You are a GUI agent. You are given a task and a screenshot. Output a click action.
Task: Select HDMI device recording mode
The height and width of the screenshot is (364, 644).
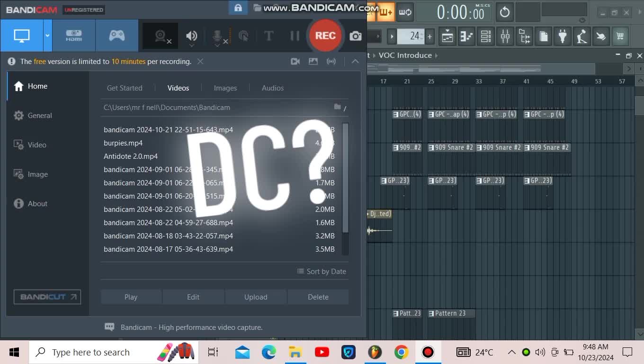pyautogui.click(x=74, y=36)
